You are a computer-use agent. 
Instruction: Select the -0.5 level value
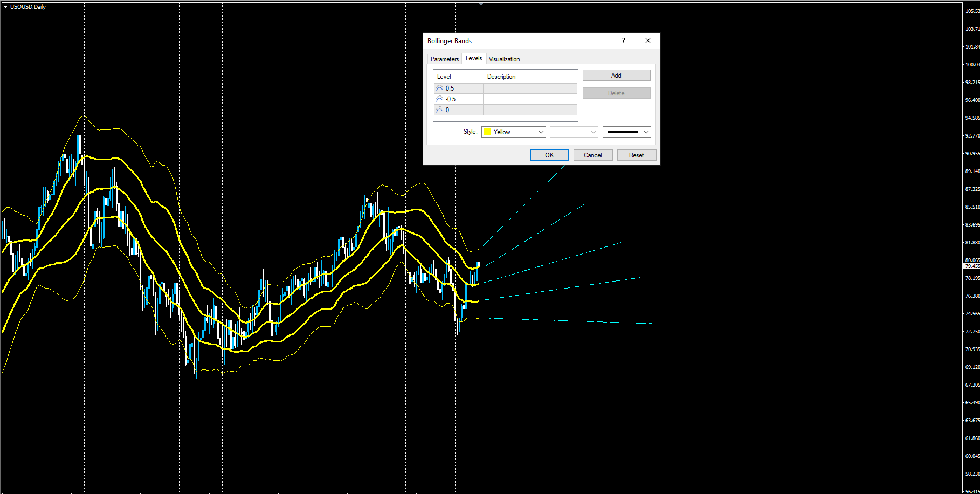pyautogui.click(x=451, y=99)
